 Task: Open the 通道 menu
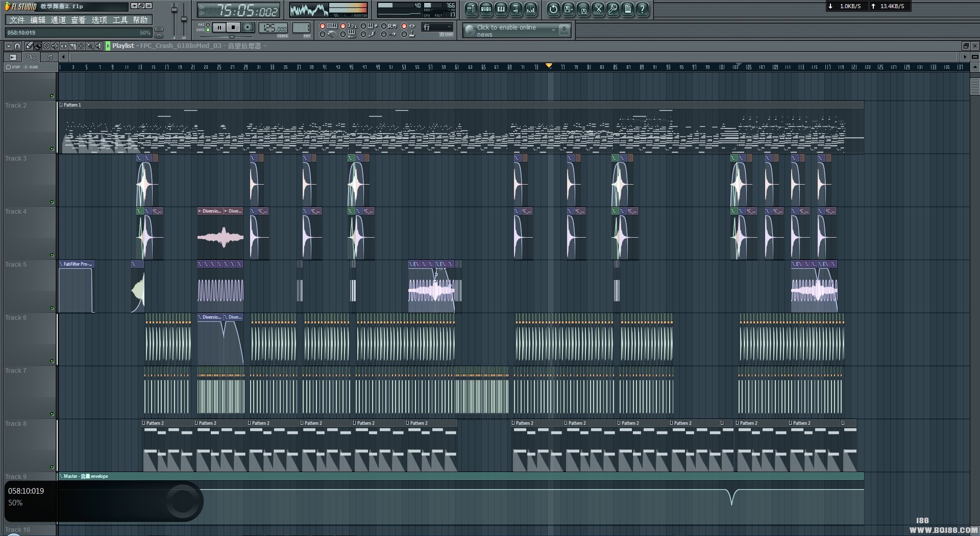pyautogui.click(x=58, y=20)
